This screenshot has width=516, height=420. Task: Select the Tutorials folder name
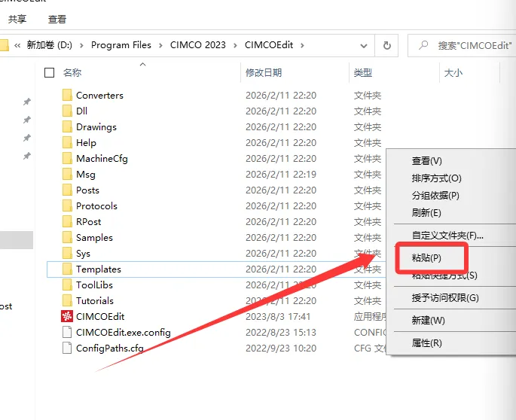[95, 300]
